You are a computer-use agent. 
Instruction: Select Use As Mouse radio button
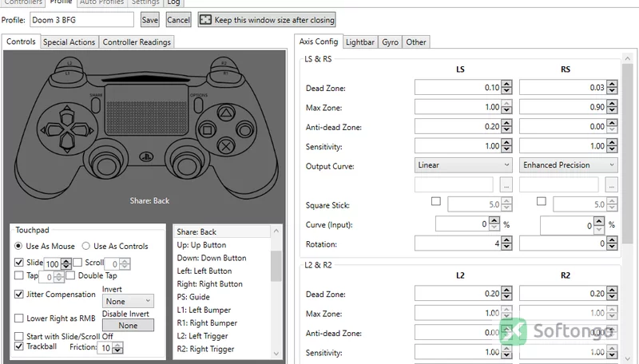point(18,246)
